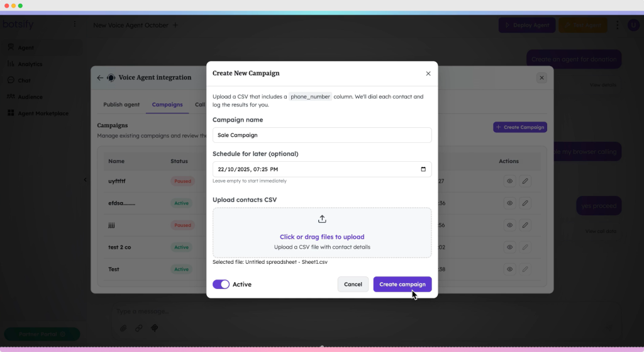The height and width of the screenshot is (352, 644).
Task: Edit the uyftftf campaign
Action: (525, 181)
